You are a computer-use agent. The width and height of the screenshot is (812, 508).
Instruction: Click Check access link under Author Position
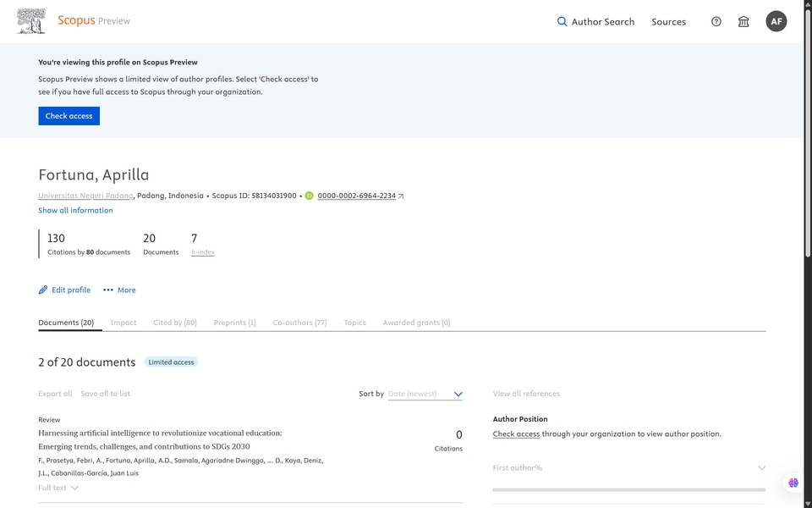coord(516,433)
